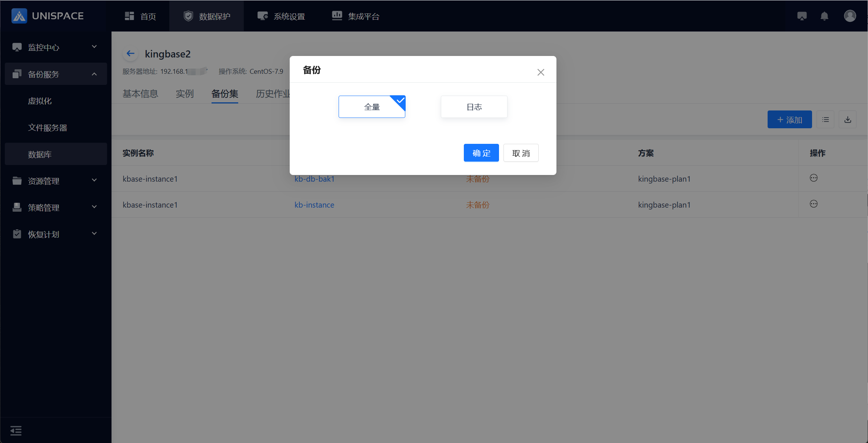Open the list view icon button
This screenshot has width=868, height=443.
825,119
